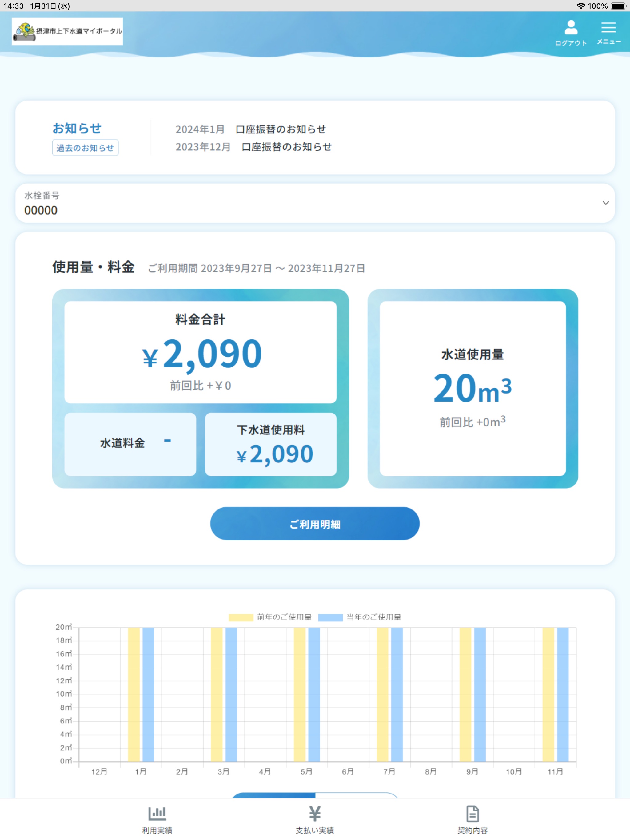The image size is (630, 840).
Task: Open 契約内容 document icon tab
Action: pyautogui.click(x=472, y=819)
